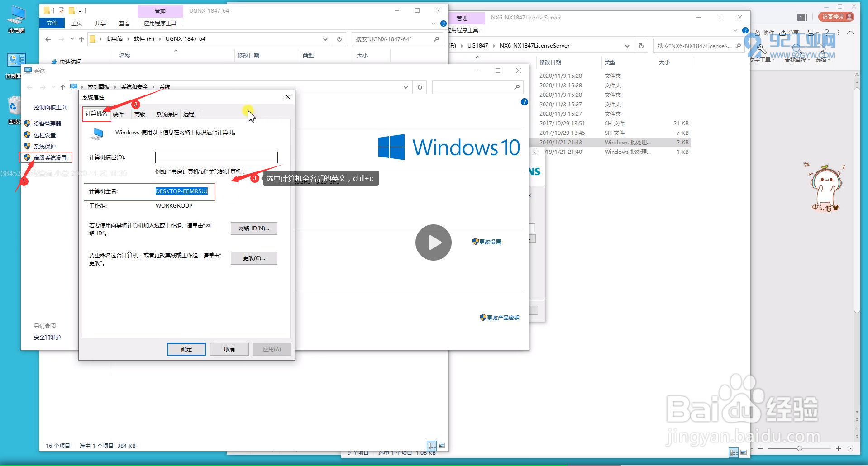
Task: Expand ribbon chevron in UGNX explorer
Action: [433, 24]
